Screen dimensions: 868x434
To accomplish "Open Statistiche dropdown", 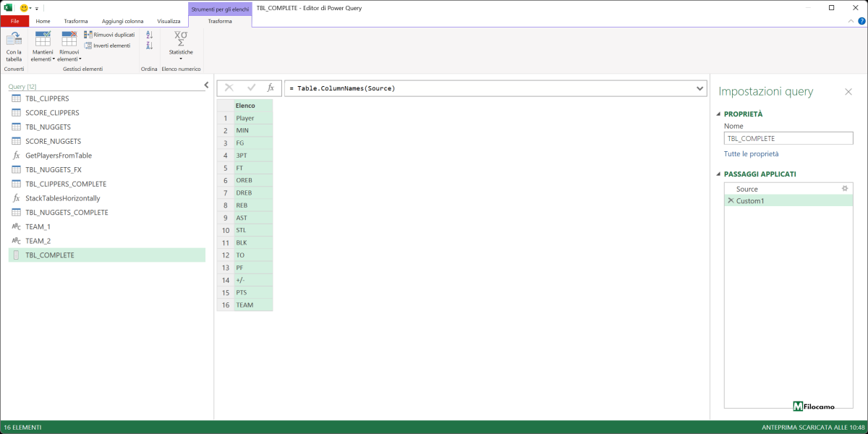I will (181, 46).
